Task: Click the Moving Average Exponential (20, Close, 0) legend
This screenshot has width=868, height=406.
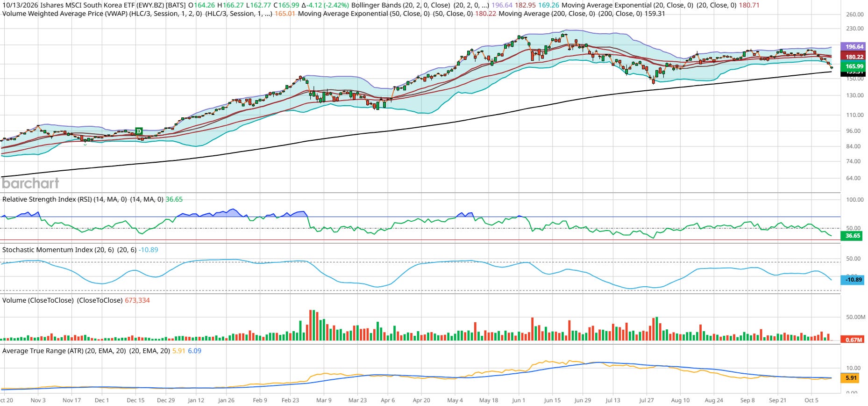Action: [x=627, y=5]
